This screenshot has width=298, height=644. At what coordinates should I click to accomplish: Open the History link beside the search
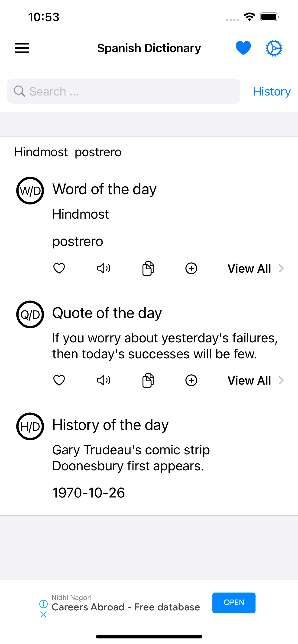tap(272, 92)
